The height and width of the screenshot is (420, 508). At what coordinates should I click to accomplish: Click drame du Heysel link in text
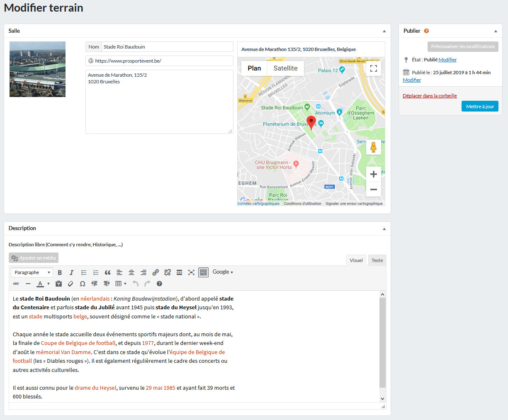click(x=95, y=388)
